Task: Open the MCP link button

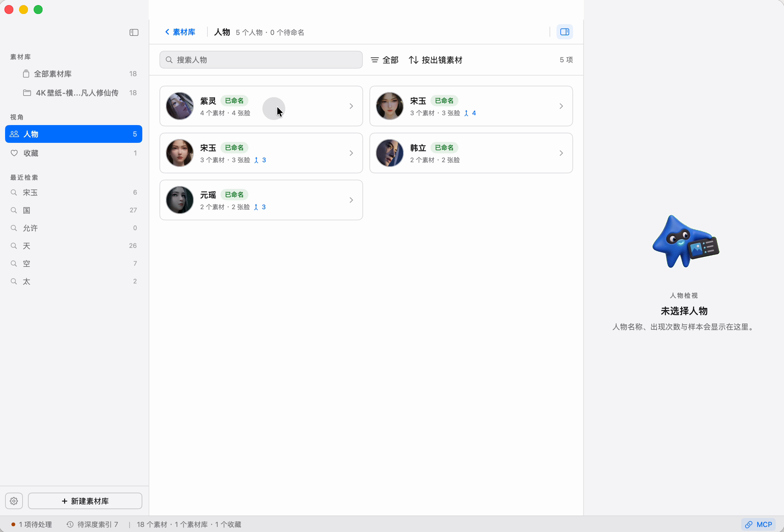Action: pos(758,524)
